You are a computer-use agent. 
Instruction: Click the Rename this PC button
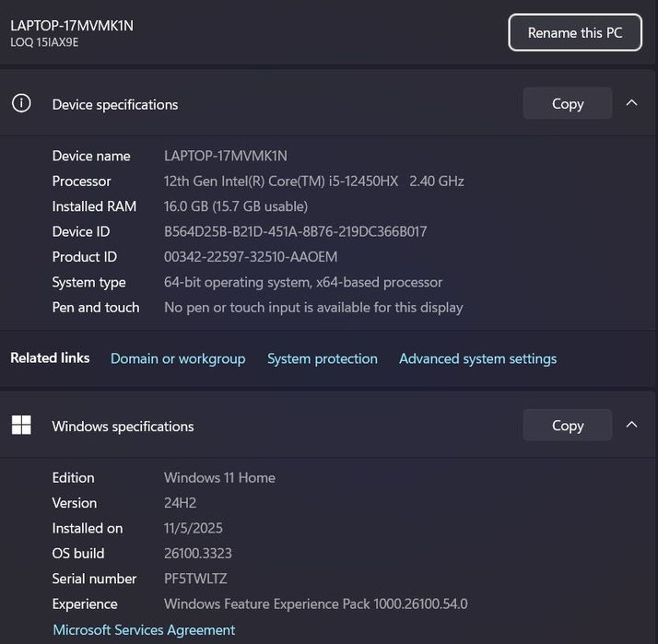(575, 33)
